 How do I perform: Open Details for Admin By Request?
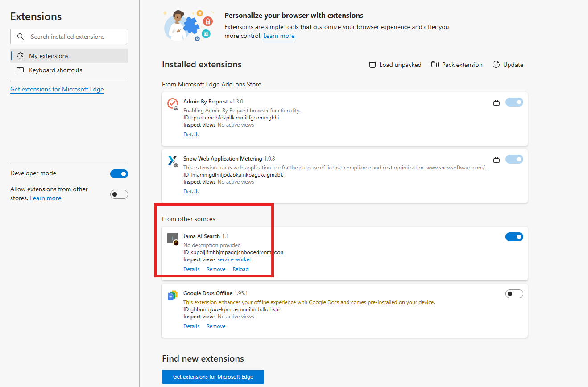(x=191, y=134)
